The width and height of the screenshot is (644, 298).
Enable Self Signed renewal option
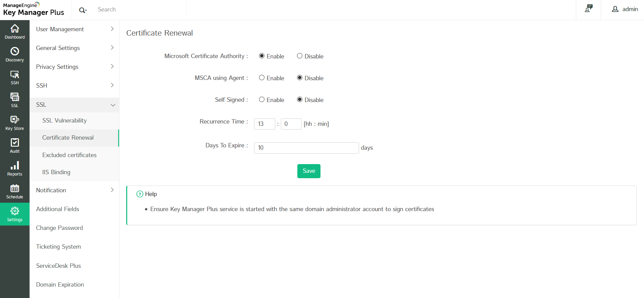[x=262, y=100]
